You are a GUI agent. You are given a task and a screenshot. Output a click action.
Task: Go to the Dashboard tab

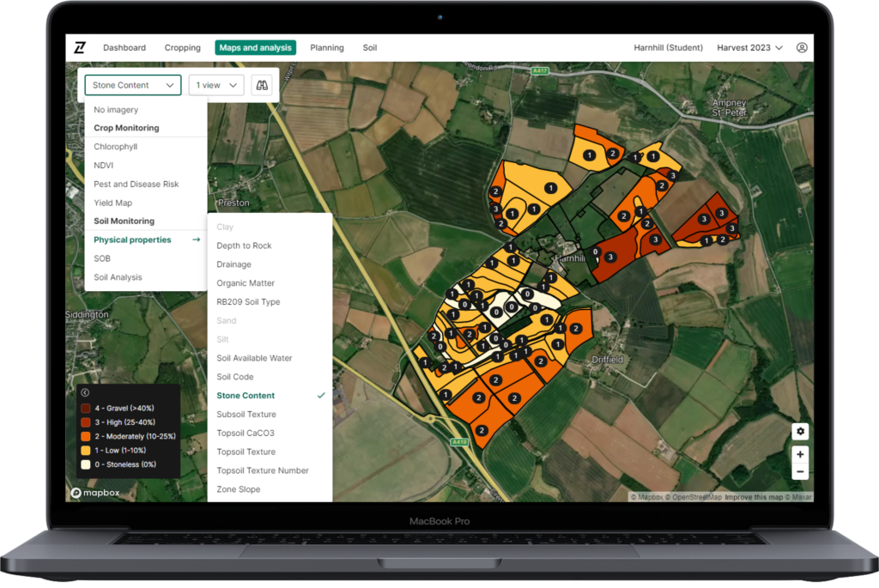click(124, 48)
